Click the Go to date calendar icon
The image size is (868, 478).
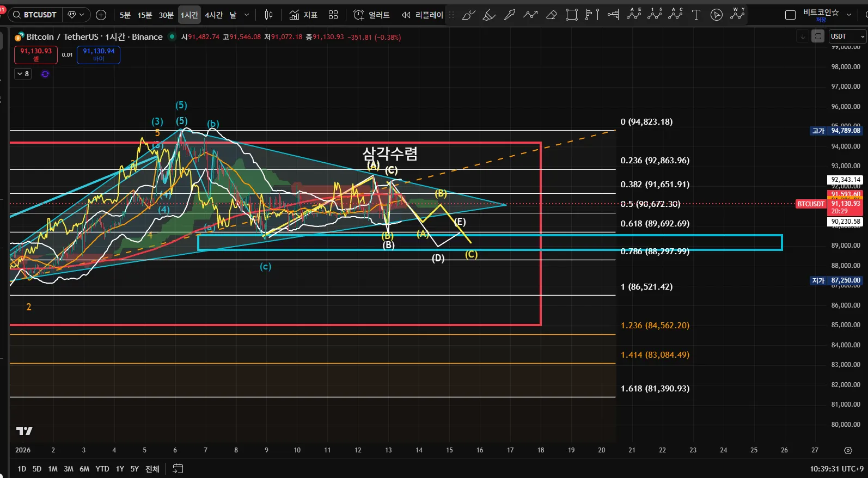178,469
